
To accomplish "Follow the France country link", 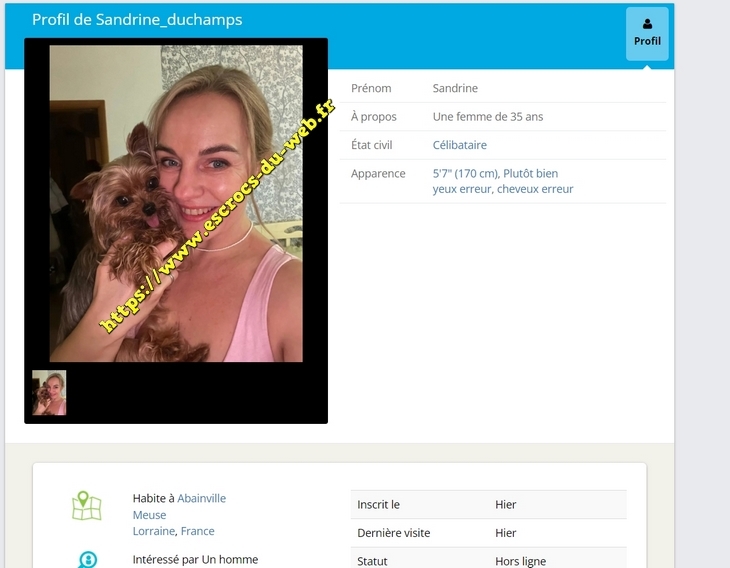I will coord(198,531).
